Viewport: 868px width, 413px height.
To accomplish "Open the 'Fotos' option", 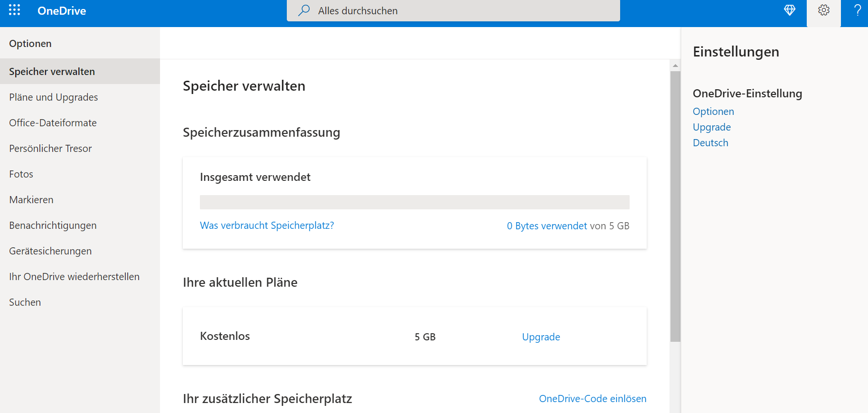I will point(80,174).
